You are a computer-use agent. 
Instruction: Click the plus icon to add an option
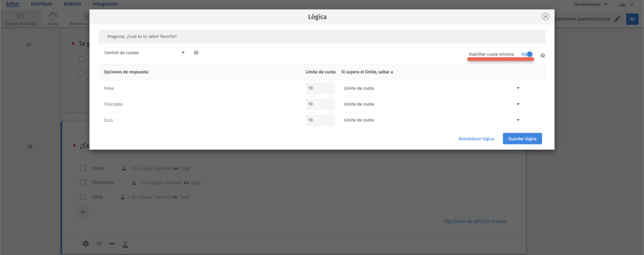(x=83, y=212)
